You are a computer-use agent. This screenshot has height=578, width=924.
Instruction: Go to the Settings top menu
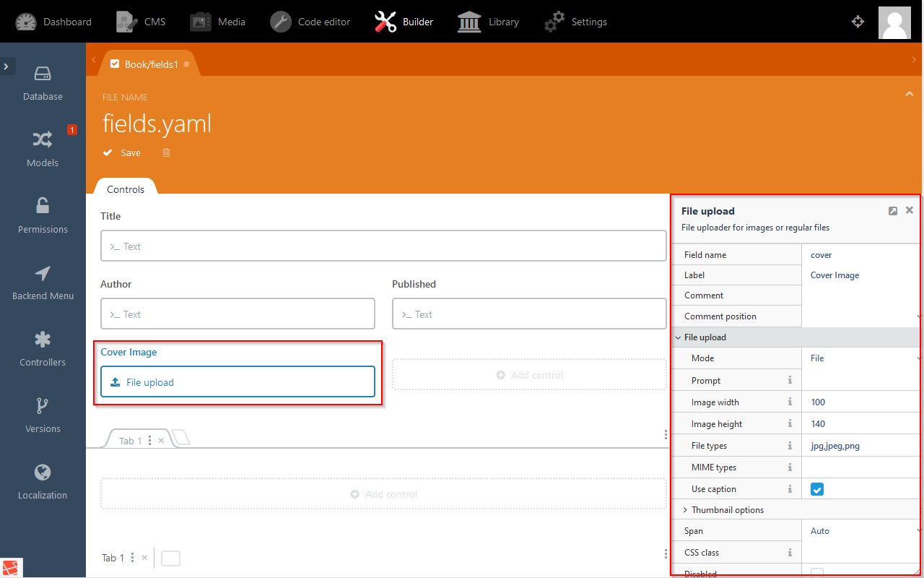(x=575, y=22)
